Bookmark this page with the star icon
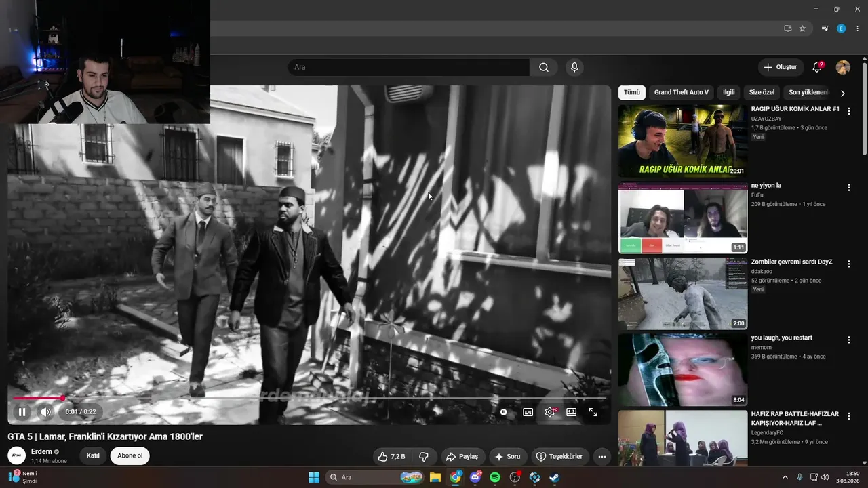868x488 pixels. [x=802, y=28]
